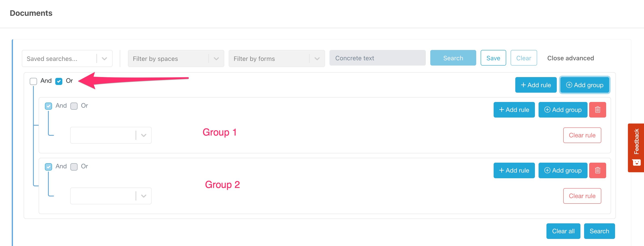Click Add group in the top-level group
This screenshot has width=644, height=246.
(x=584, y=85)
